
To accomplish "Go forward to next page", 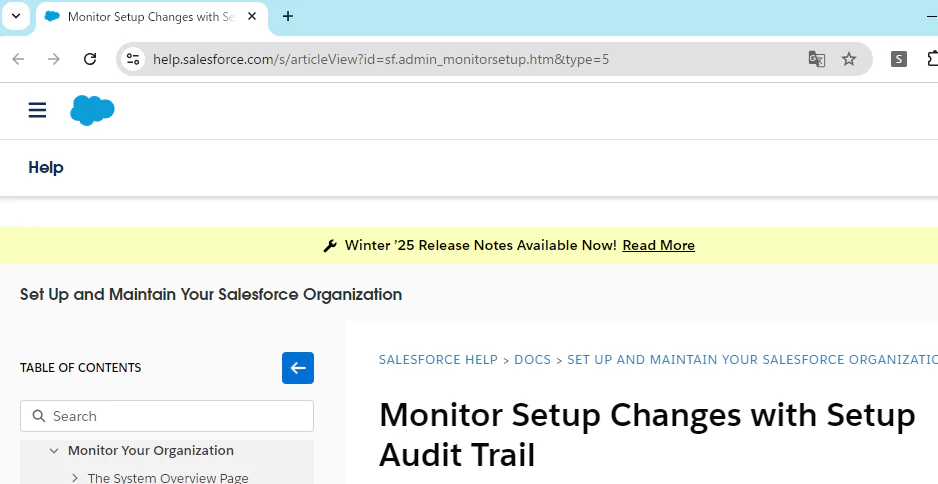I will click(x=54, y=59).
